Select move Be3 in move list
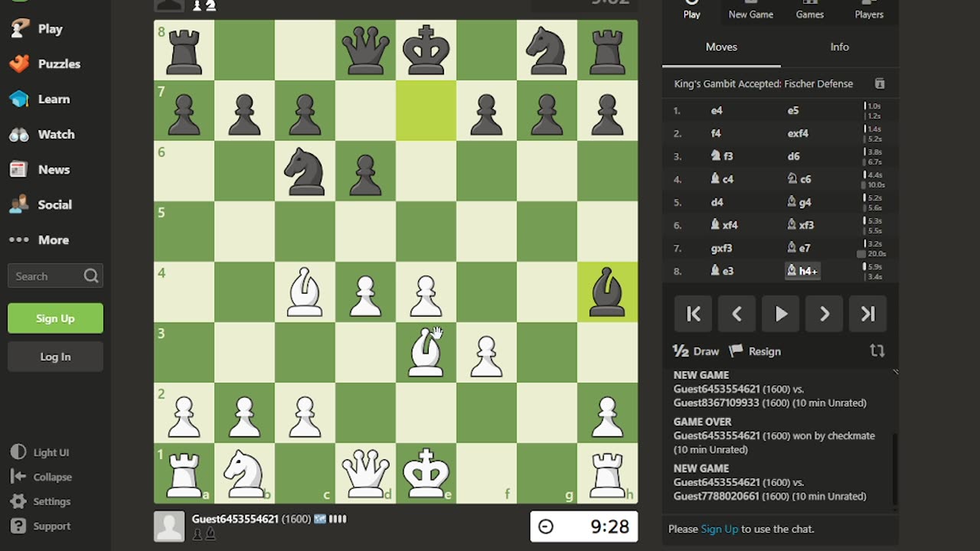This screenshot has width=980, height=551. point(721,271)
